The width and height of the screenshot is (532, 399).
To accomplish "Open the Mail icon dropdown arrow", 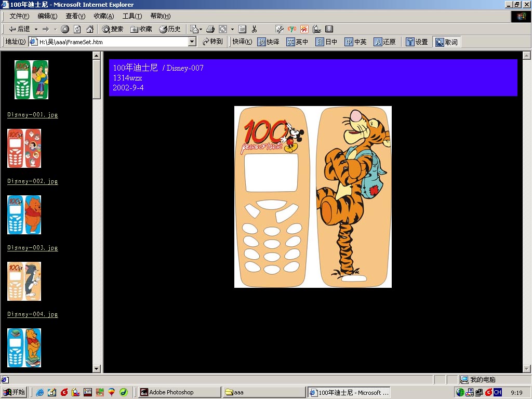I will 201,29.
